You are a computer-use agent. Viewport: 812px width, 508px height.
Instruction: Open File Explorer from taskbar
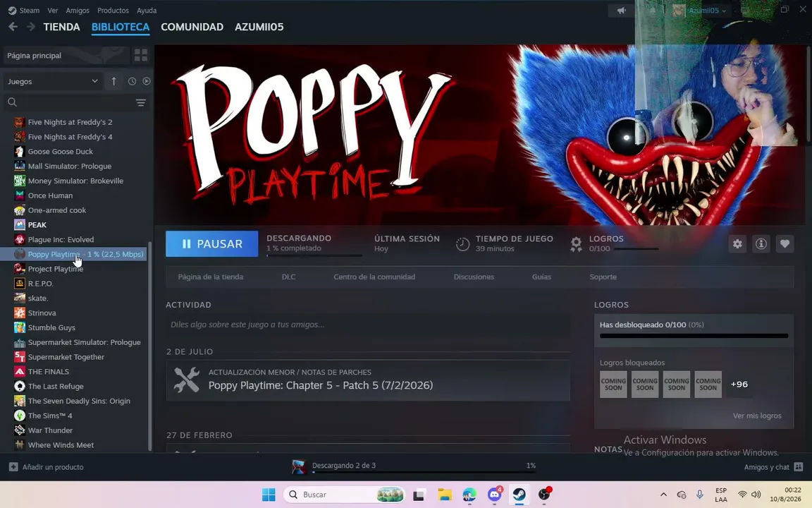click(x=444, y=495)
